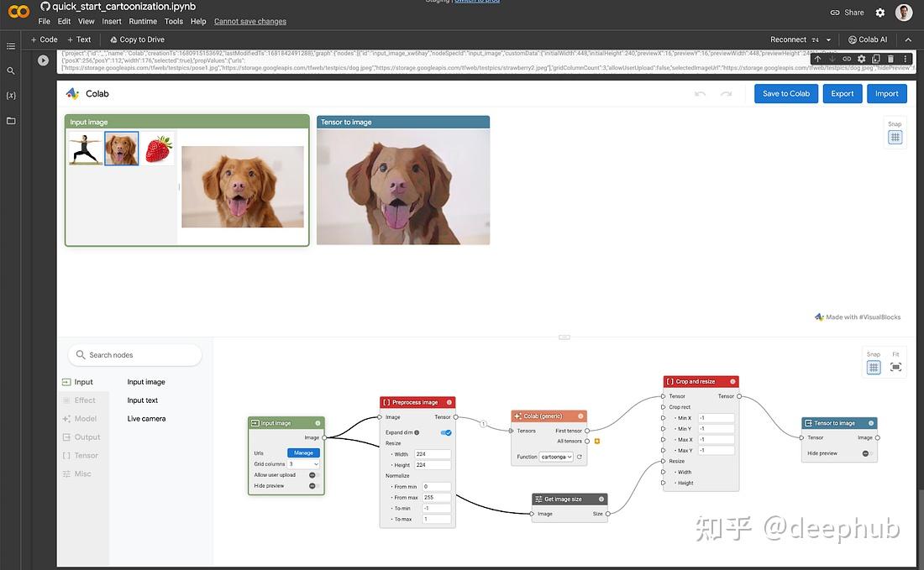Open the Grid columns dropdown
Image resolution: width=924 pixels, height=570 pixels.
(x=302, y=464)
